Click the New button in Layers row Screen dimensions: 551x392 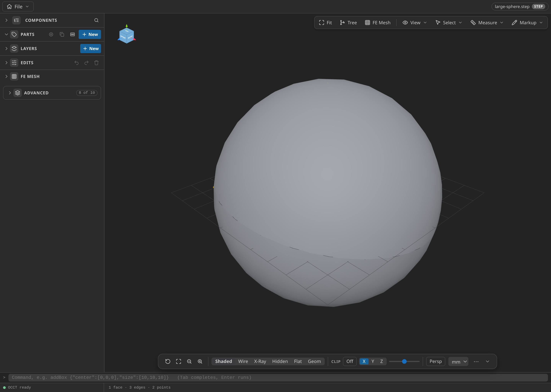point(90,49)
